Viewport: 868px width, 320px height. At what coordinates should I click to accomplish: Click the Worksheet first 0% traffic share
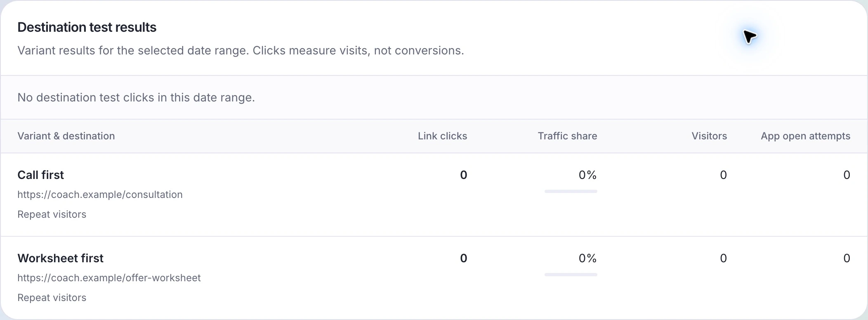point(587,258)
